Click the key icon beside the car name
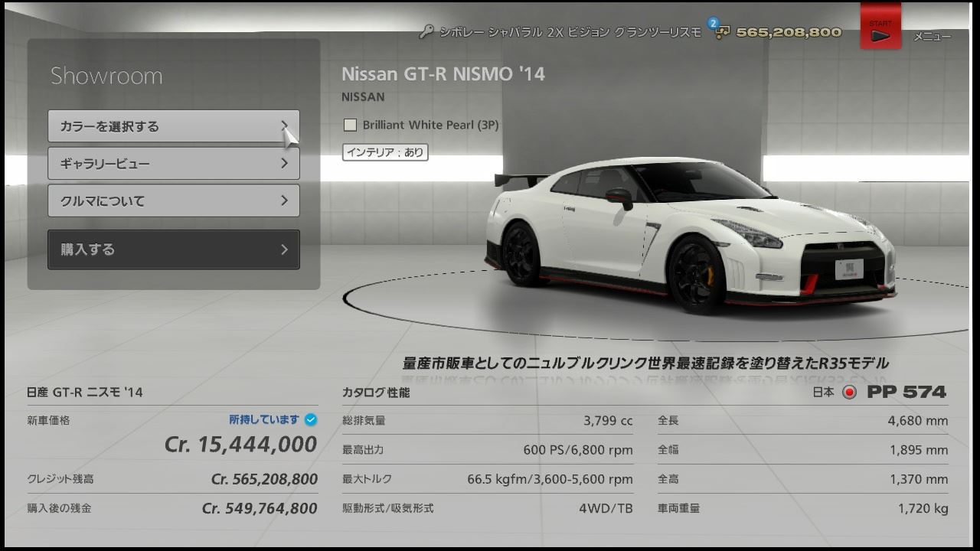The width and height of the screenshot is (980, 551). click(x=426, y=32)
